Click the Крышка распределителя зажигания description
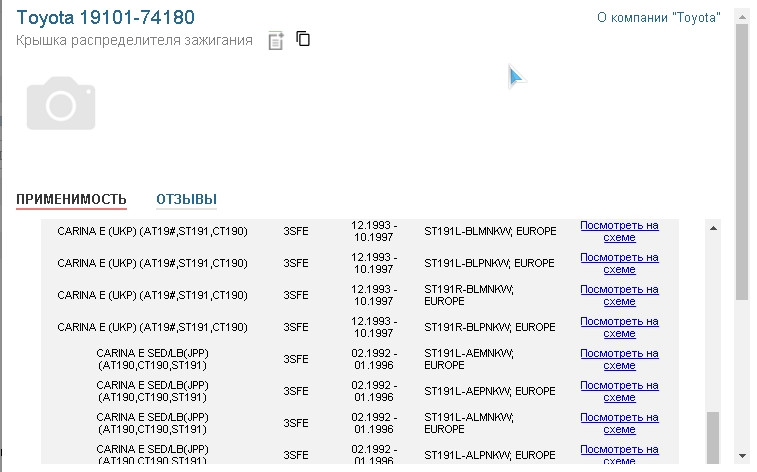 pos(134,41)
